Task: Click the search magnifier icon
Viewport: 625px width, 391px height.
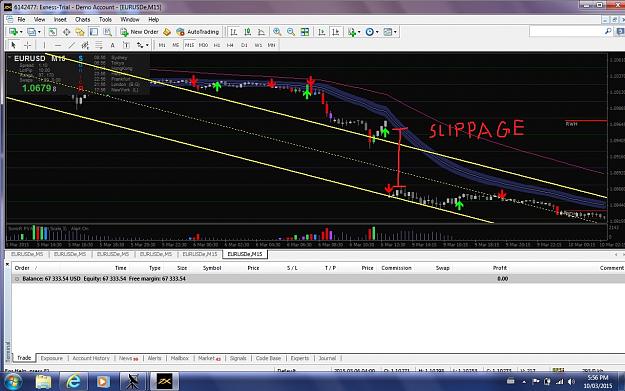Action: [608, 31]
